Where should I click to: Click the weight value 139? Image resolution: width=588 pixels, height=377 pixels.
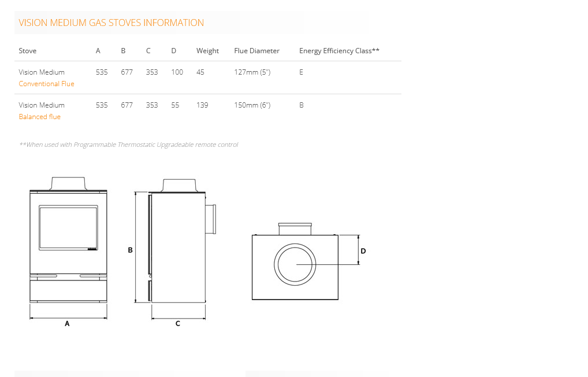202,105
